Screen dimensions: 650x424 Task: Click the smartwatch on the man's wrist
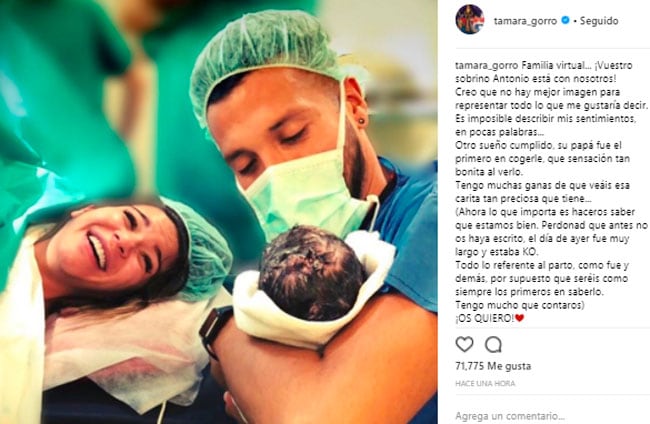tap(214, 330)
